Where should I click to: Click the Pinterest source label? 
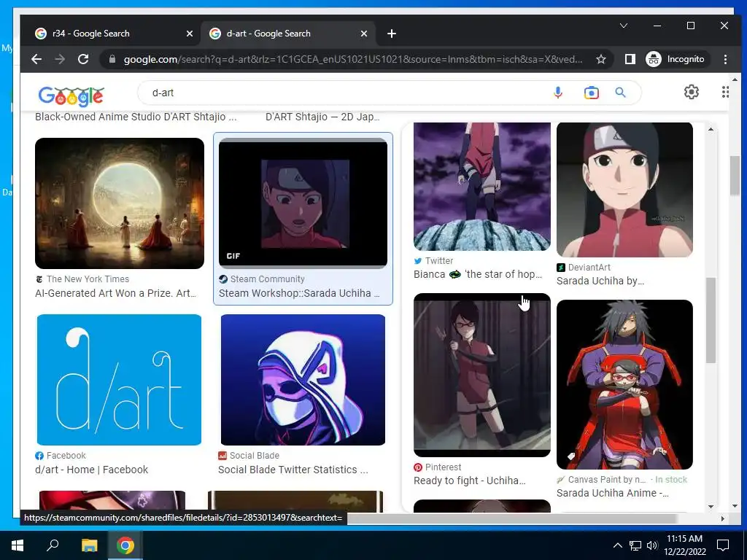[x=443, y=467]
